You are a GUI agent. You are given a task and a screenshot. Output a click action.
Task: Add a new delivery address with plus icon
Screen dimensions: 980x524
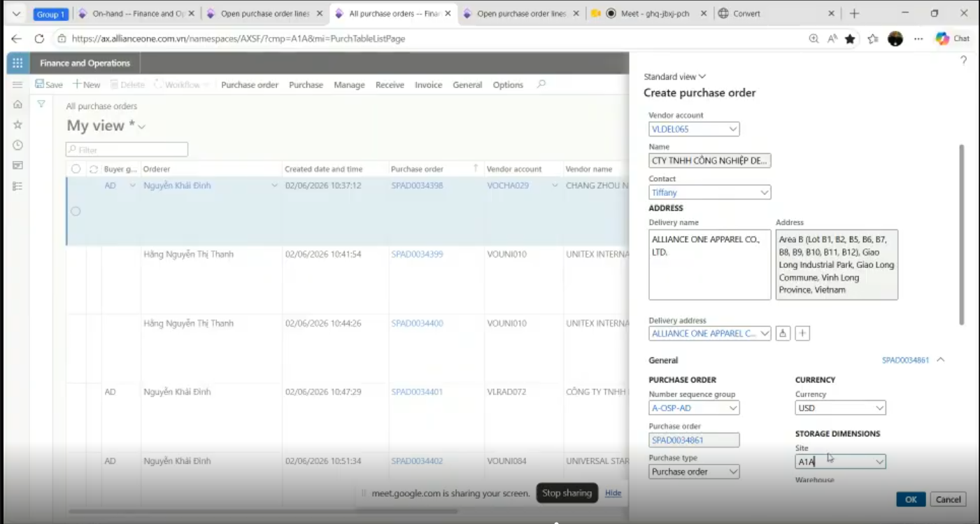(x=803, y=334)
